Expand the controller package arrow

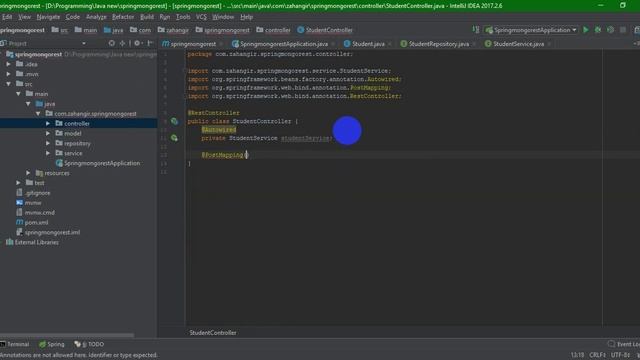48,123
